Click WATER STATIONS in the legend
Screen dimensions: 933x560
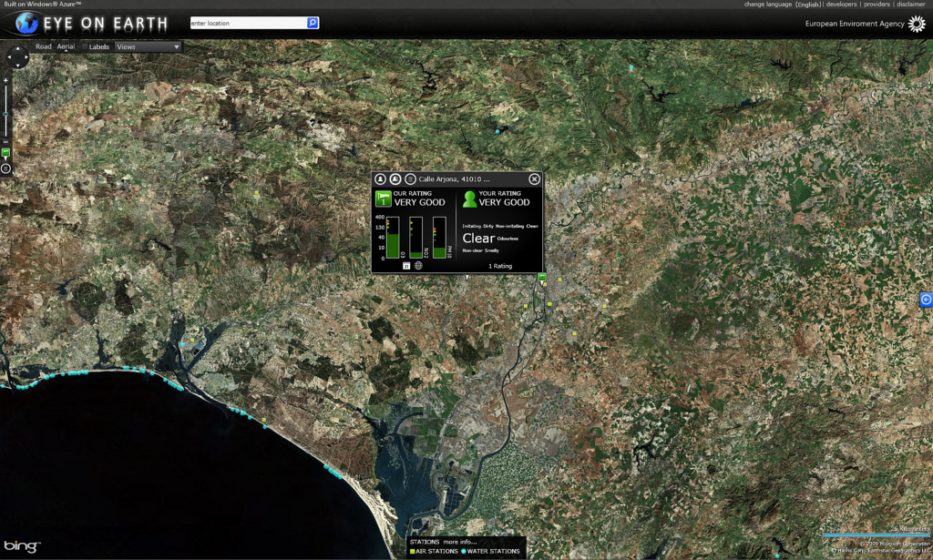tap(493, 551)
